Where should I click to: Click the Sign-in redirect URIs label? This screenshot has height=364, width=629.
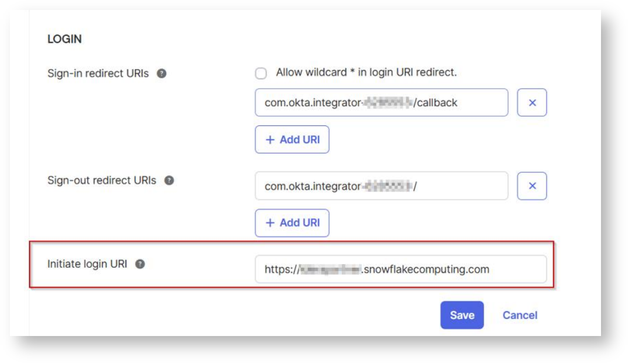pyautogui.click(x=98, y=74)
